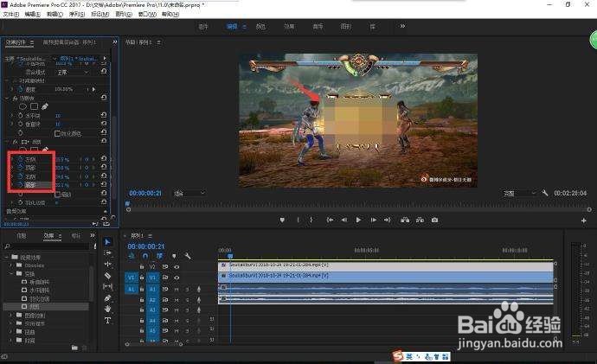Reset the Horizontal Blocks (水平块) parameter
597x364 pixels.
104,115
